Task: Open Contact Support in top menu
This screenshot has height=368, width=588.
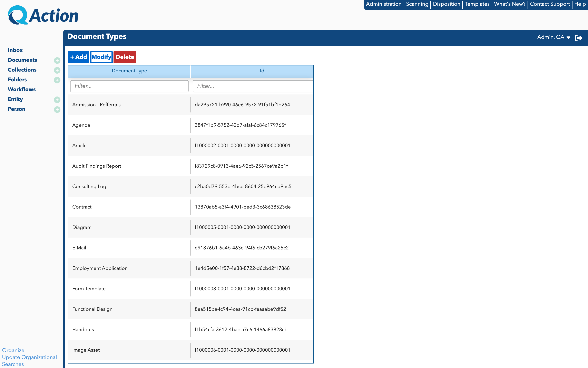Action: (550, 4)
